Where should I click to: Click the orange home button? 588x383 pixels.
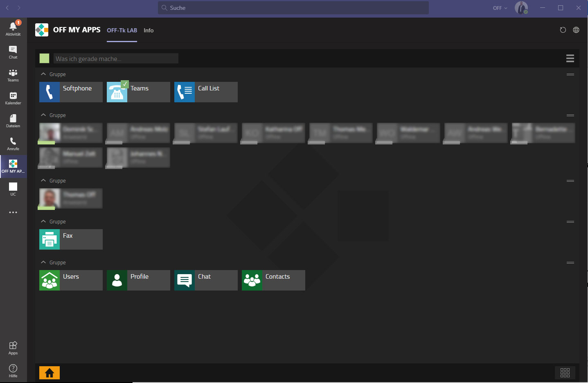(x=50, y=373)
